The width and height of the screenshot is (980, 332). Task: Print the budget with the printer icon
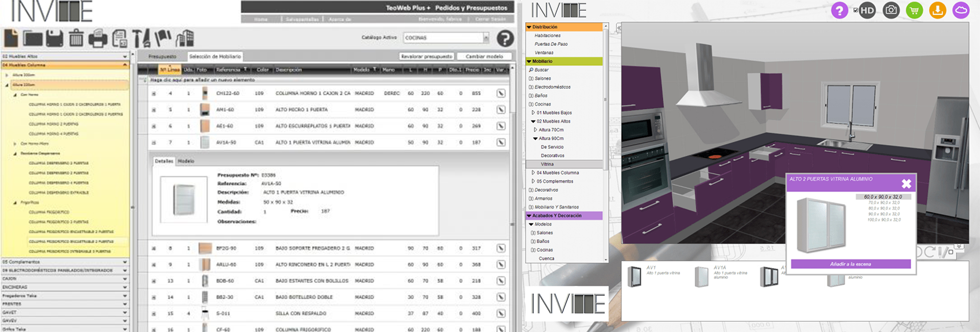98,39
